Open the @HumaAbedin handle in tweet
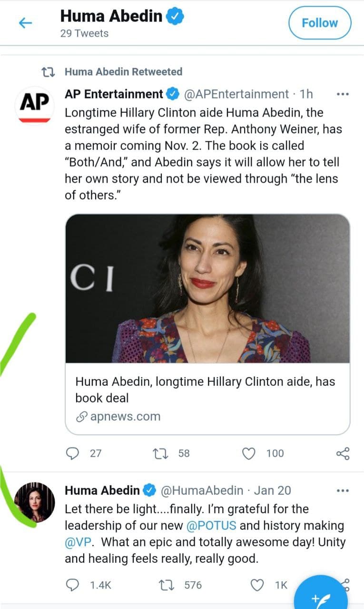Viewport: 364px width, 609px height. click(202, 490)
